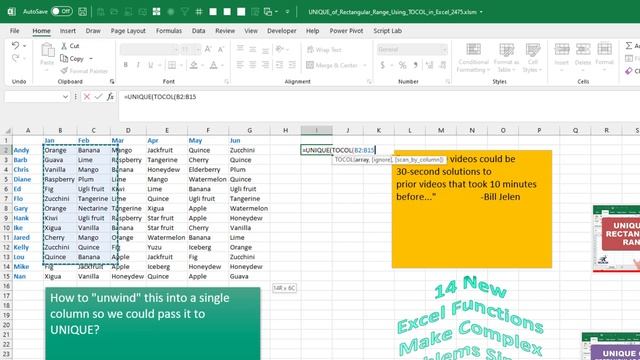Click Format cells button
640x360 pixels.
[604, 56]
